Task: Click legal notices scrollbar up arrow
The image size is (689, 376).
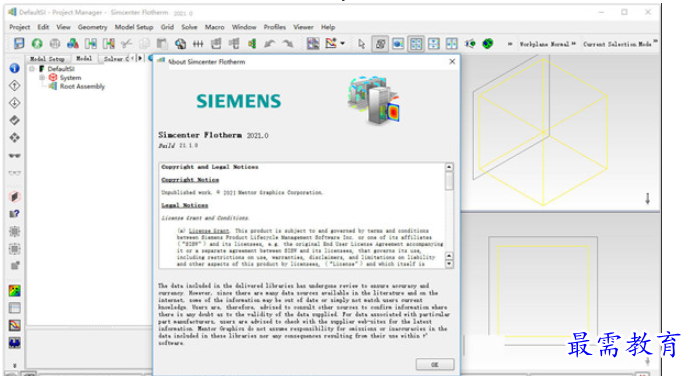Action: pyautogui.click(x=449, y=167)
